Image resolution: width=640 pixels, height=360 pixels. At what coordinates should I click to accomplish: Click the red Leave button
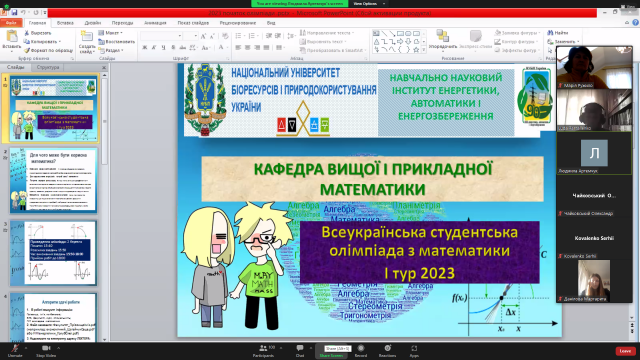click(625, 351)
